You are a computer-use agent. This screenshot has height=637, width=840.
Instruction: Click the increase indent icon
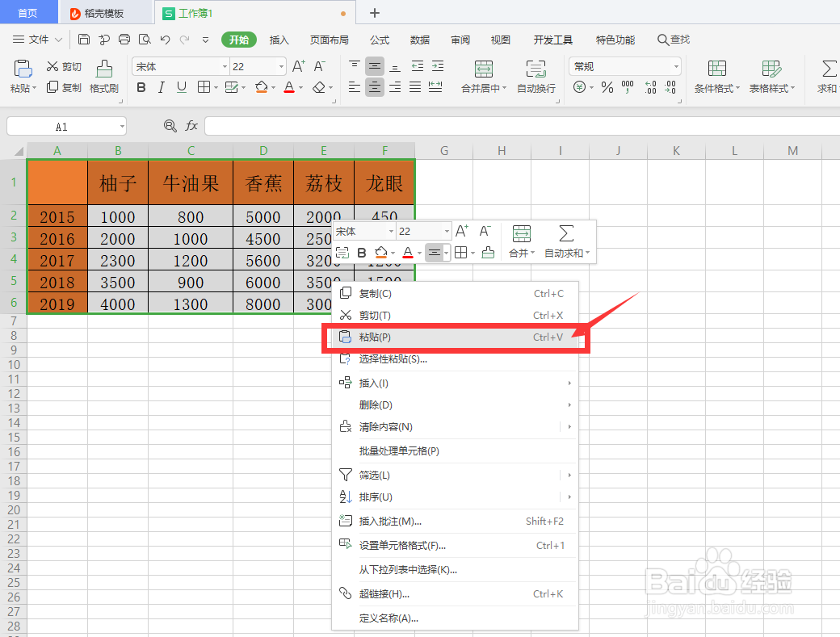tap(438, 66)
